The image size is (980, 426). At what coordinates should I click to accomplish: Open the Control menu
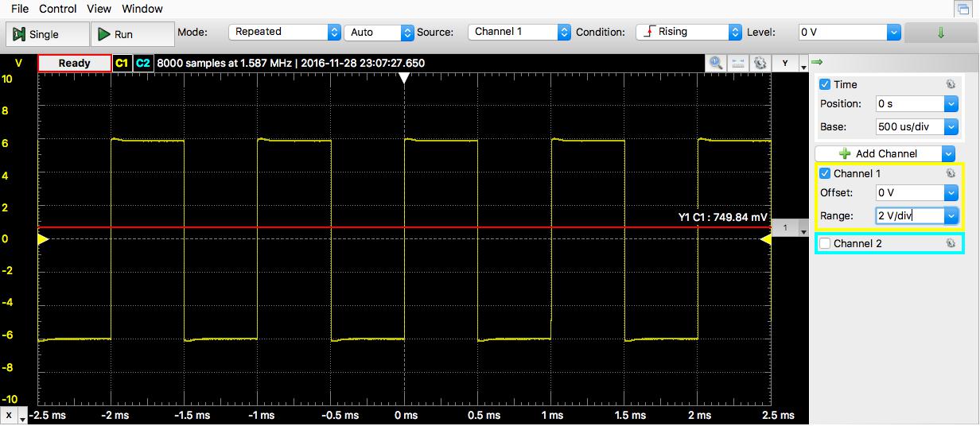[x=58, y=9]
